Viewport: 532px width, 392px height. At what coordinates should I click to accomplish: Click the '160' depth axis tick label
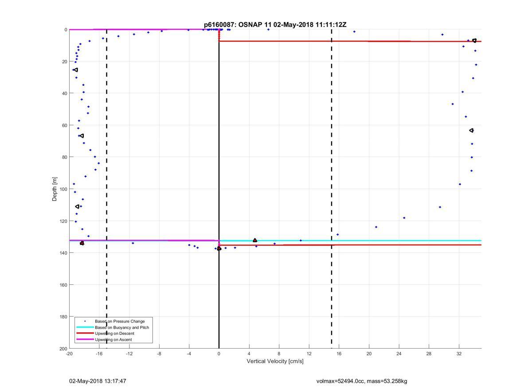[63, 285]
